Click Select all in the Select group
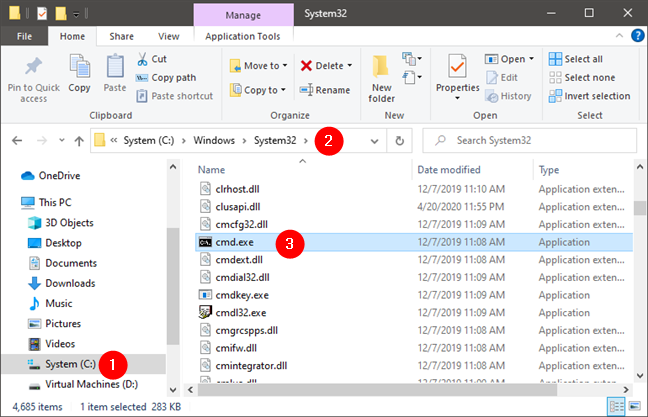The image size is (648, 417). click(x=576, y=59)
